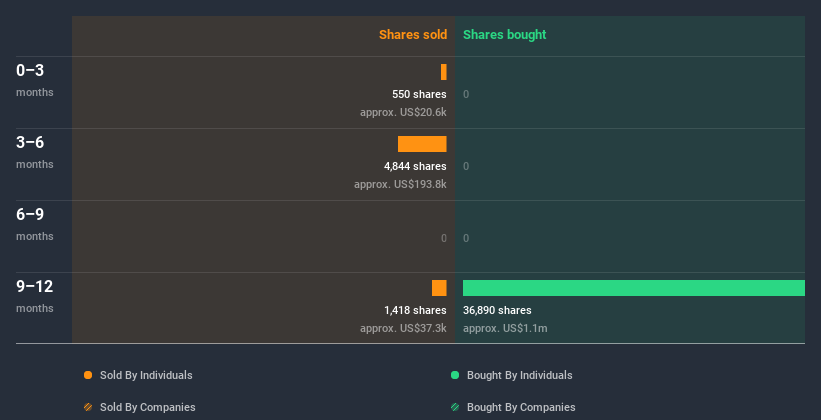Image resolution: width=821 pixels, height=420 pixels.
Task: Click the 4,844 shares label
Action: tap(415, 167)
